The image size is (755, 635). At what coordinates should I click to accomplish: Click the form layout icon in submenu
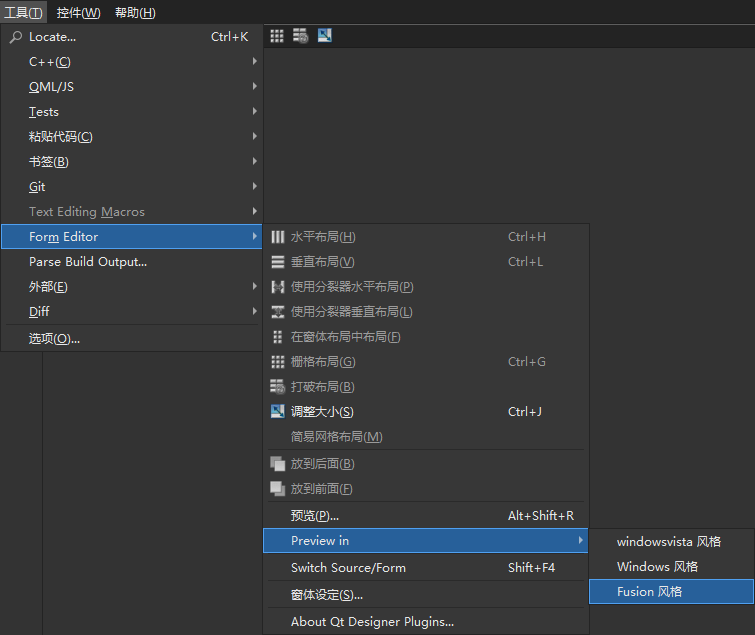[x=278, y=337]
